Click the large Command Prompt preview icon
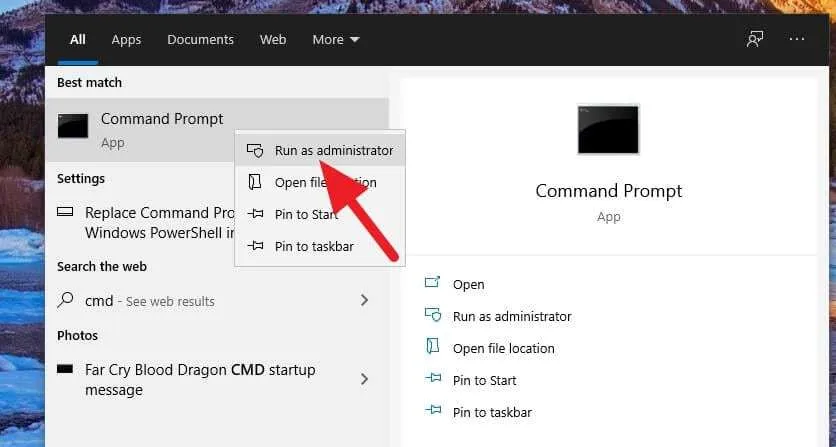This screenshot has height=447, width=836. [608, 130]
